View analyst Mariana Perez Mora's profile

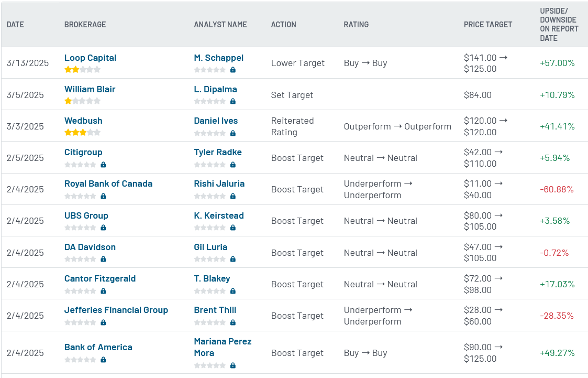tap(223, 347)
